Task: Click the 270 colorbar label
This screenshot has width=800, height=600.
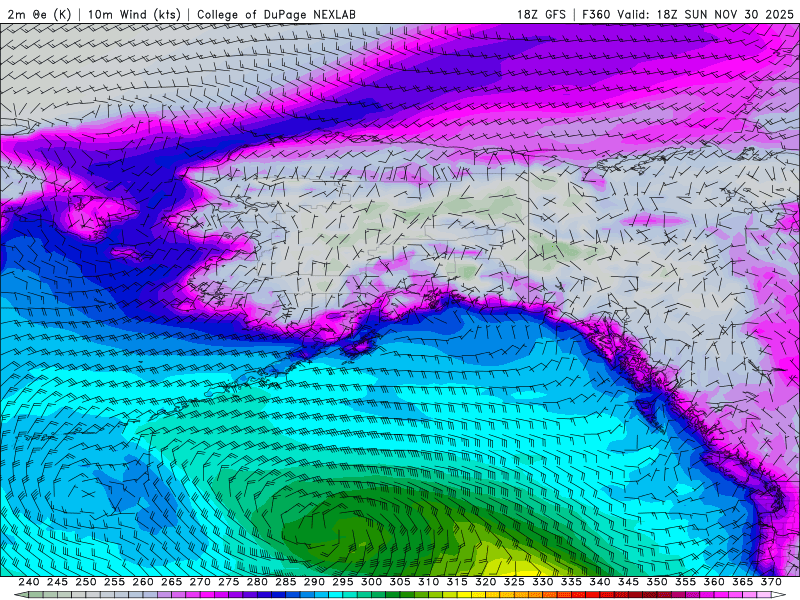Action: tap(200, 582)
